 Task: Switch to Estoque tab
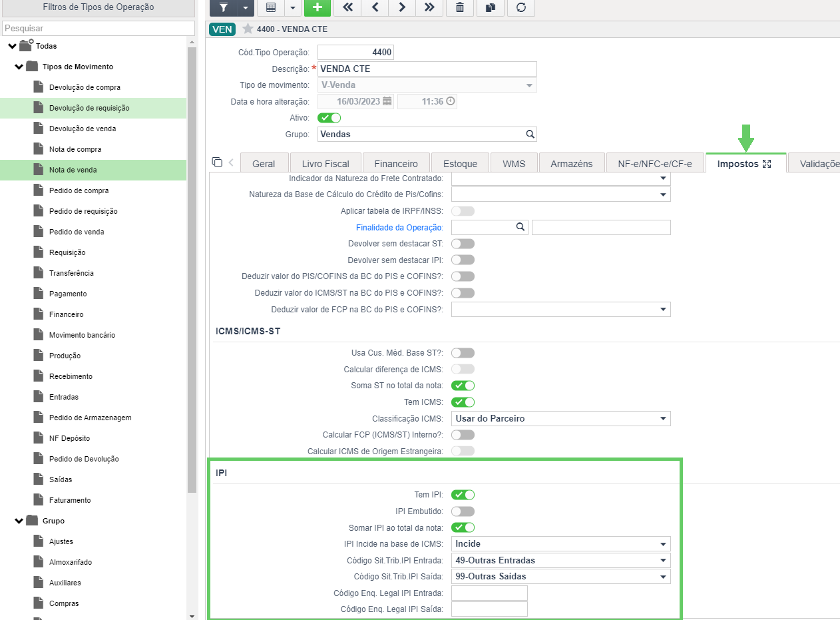click(460, 164)
